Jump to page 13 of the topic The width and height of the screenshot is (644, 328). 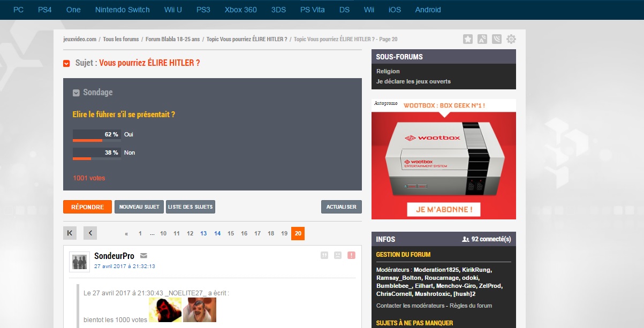point(203,234)
